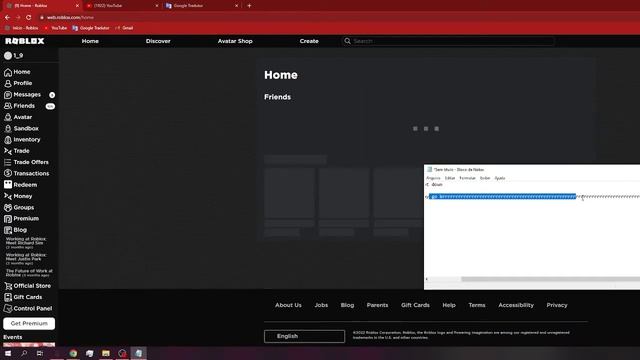Open Editar menu in Notepad
Viewport: 640px width, 360px height.
[x=450, y=178]
